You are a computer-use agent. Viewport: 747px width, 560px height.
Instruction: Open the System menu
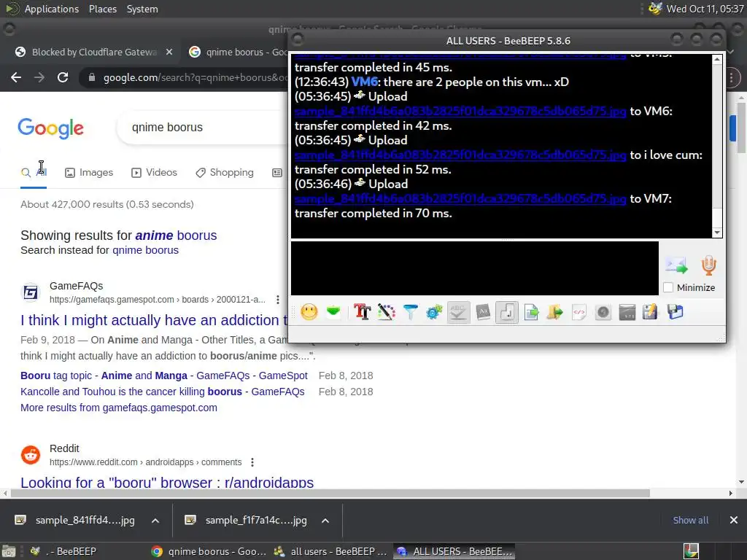click(x=142, y=9)
